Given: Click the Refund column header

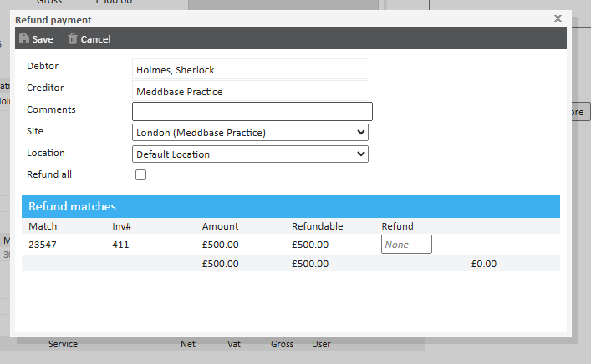Looking at the screenshot, I should point(397,226).
